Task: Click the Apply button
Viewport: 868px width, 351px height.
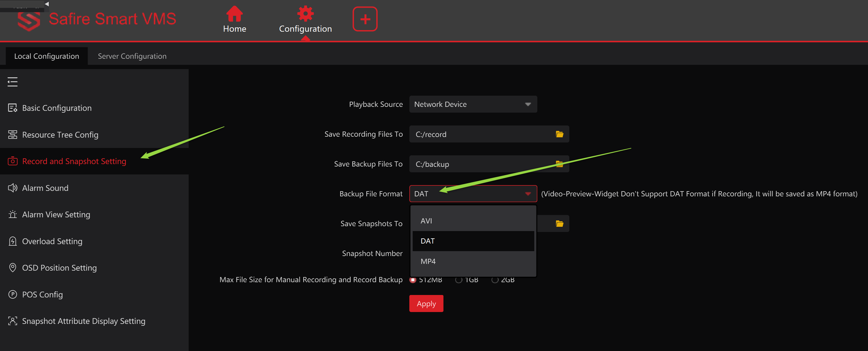Action: point(426,304)
